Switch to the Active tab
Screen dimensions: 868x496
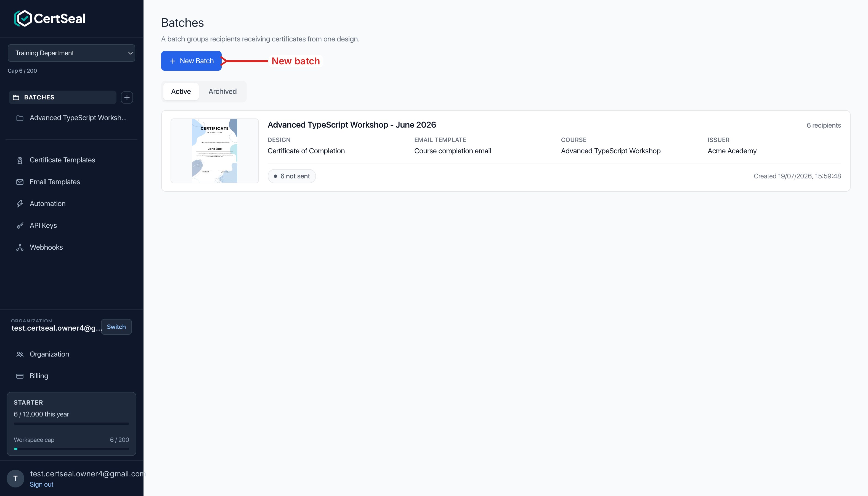click(x=181, y=92)
